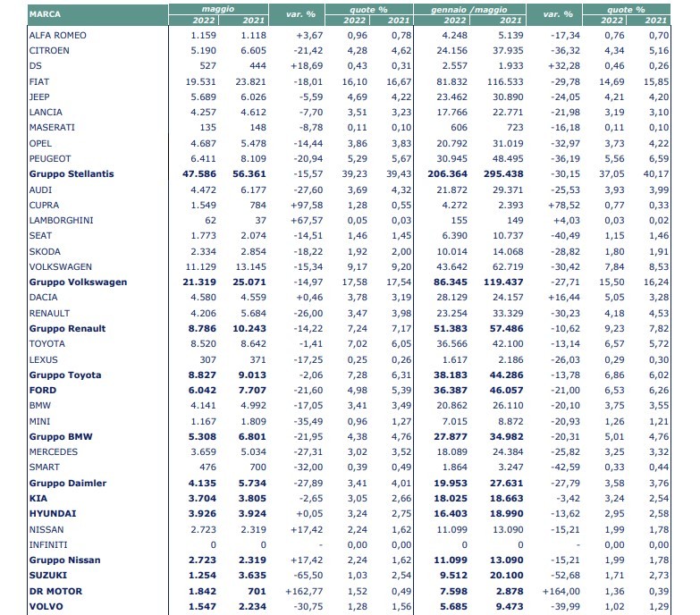The height and width of the screenshot is (615, 700).
Task: Click Ford's year-to-date 2022 value 36.387
Action: (451, 390)
